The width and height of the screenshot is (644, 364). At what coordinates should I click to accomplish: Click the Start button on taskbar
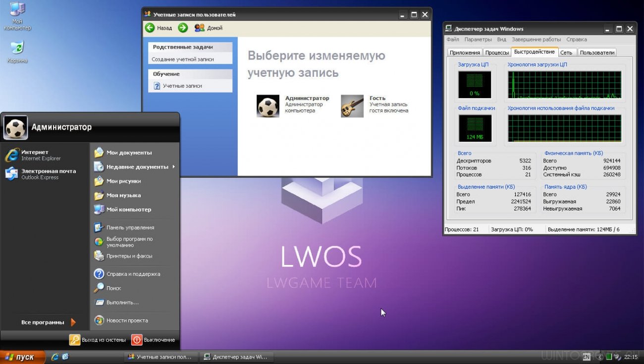22,357
